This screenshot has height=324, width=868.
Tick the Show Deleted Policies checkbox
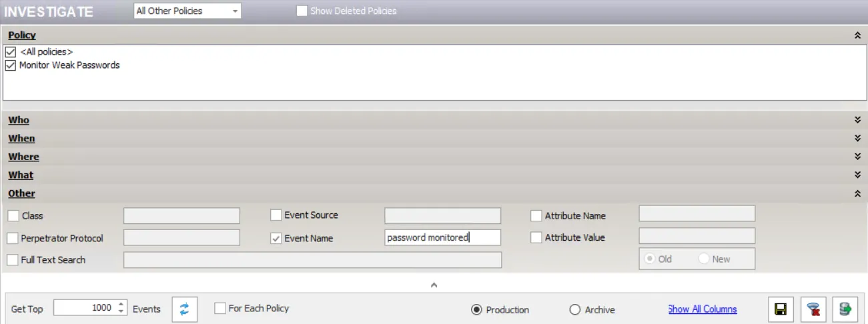pos(302,11)
